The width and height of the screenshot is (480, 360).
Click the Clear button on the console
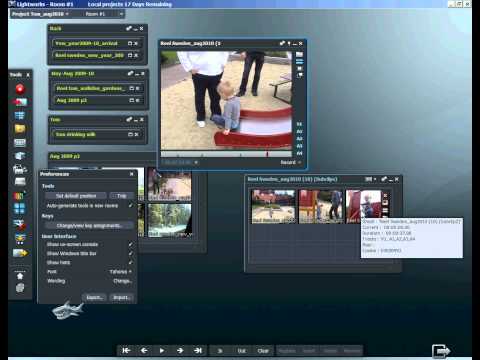(263, 351)
